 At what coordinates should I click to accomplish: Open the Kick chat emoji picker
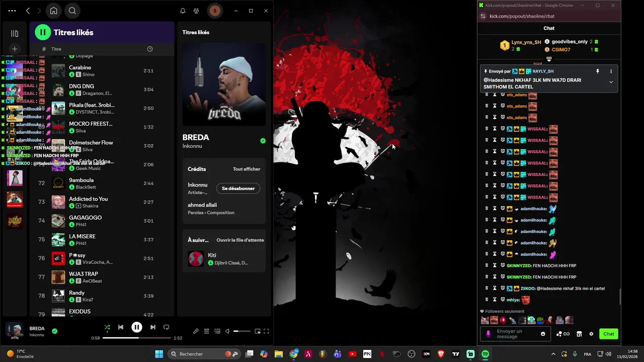tap(543, 334)
